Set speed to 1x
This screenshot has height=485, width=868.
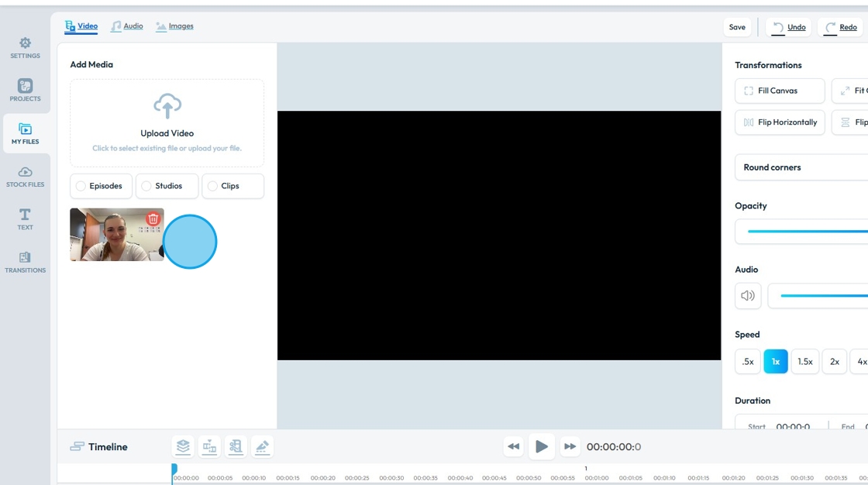click(776, 362)
